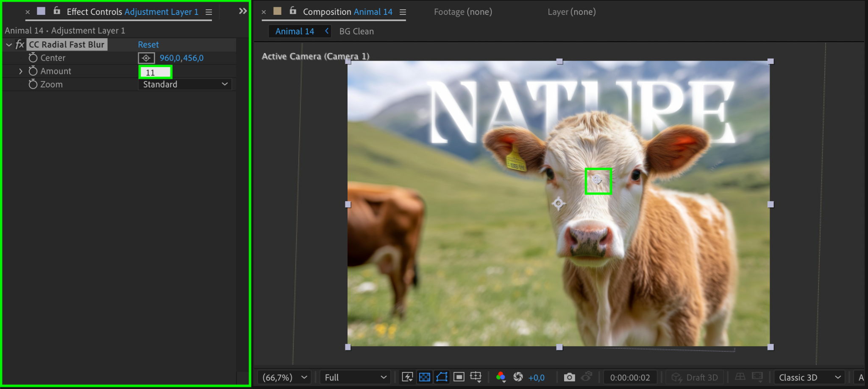868x389 pixels.
Task: Toggle the Fast Previews lightning icon
Action: point(407,377)
